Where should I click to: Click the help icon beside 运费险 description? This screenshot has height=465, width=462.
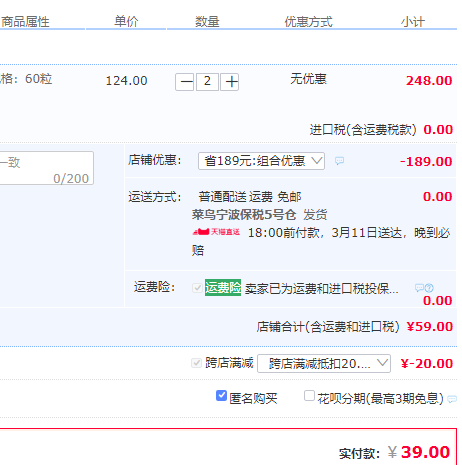click(x=429, y=288)
